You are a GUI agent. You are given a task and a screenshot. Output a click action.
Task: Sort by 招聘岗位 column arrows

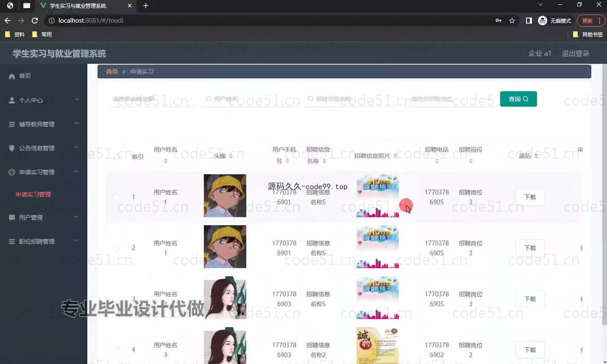[471, 161]
